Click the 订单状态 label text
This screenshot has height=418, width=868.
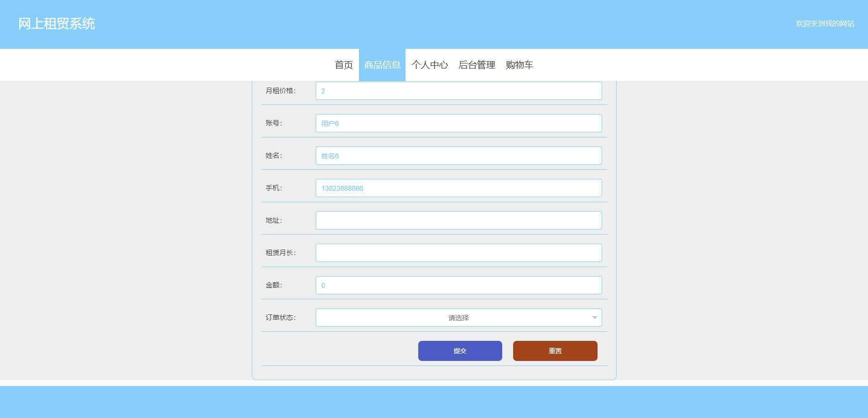point(281,318)
